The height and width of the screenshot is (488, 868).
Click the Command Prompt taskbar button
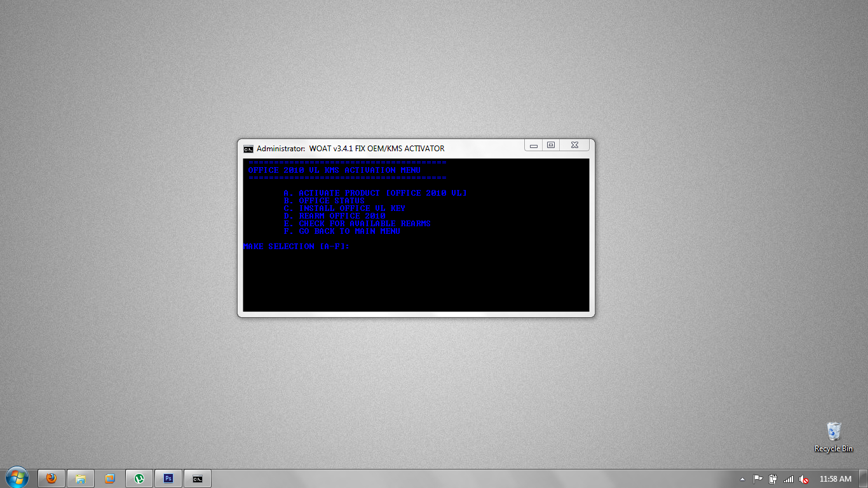(x=198, y=478)
